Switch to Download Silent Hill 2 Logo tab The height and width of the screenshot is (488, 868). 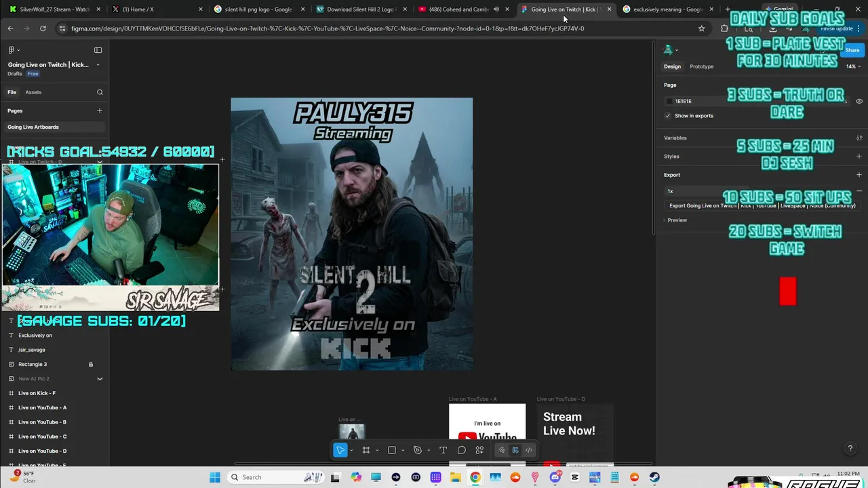(361, 9)
